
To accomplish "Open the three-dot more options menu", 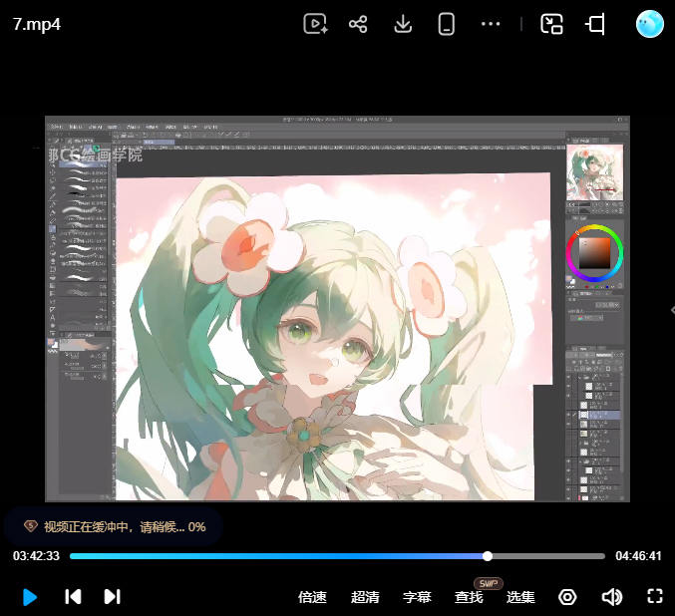I will click(491, 24).
